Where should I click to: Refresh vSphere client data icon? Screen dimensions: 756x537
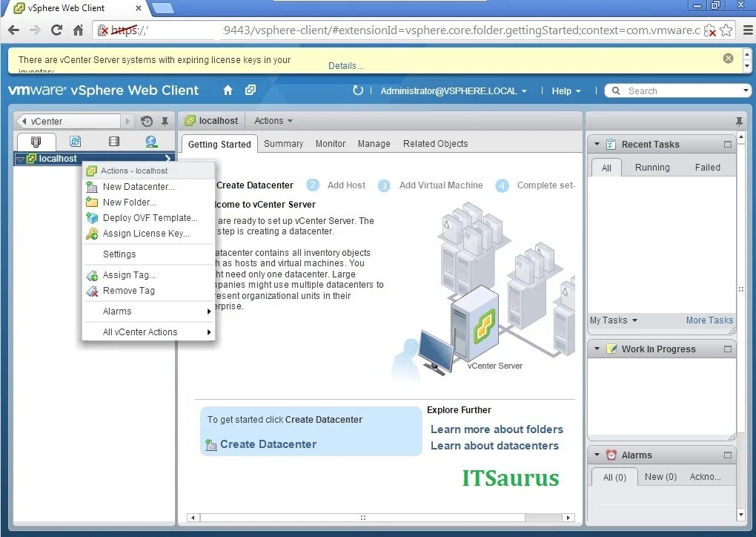coord(357,90)
